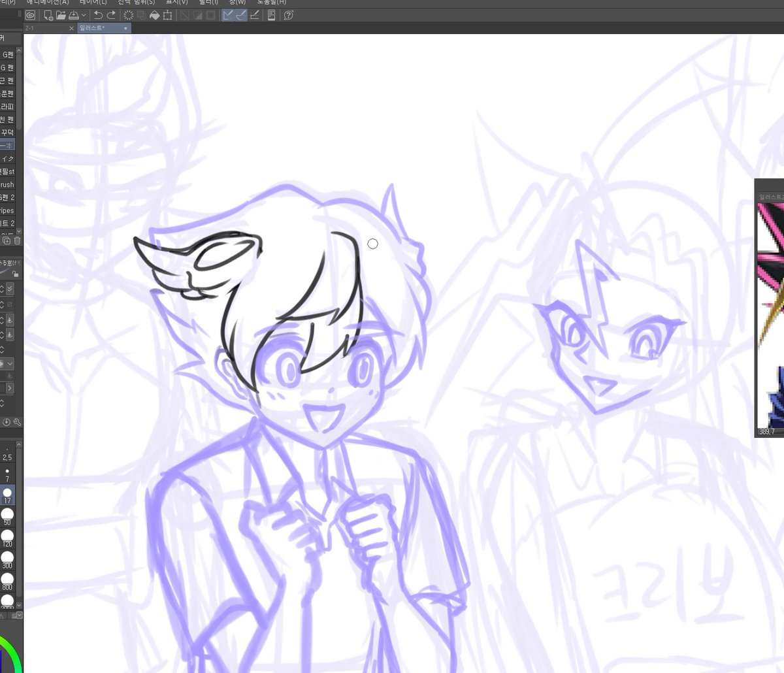Click sub tool list scroll-up arrow

click(x=19, y=50)
